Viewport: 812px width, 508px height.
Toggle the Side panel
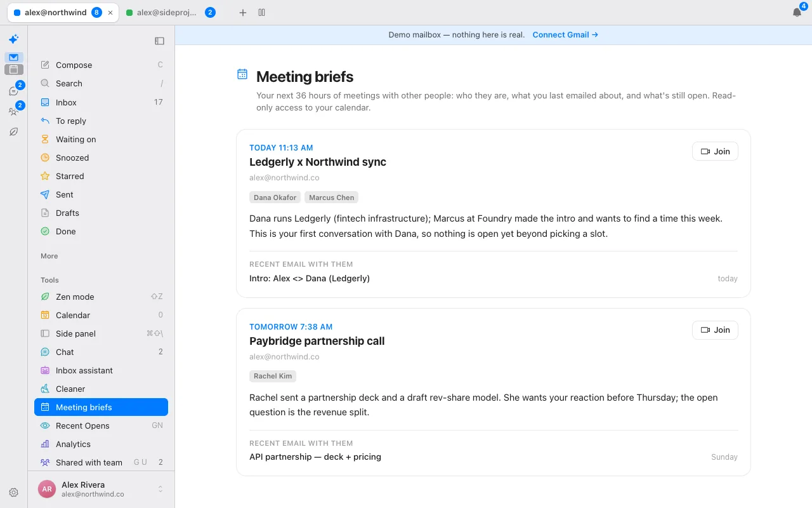[101, 333]
